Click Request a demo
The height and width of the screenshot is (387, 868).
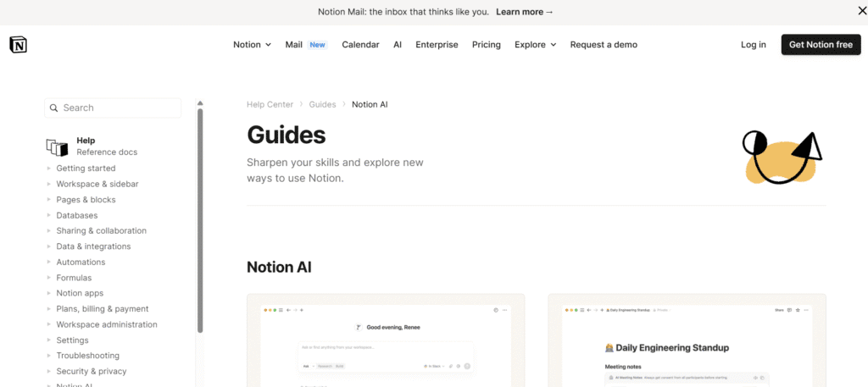click(x=604, y=45)
